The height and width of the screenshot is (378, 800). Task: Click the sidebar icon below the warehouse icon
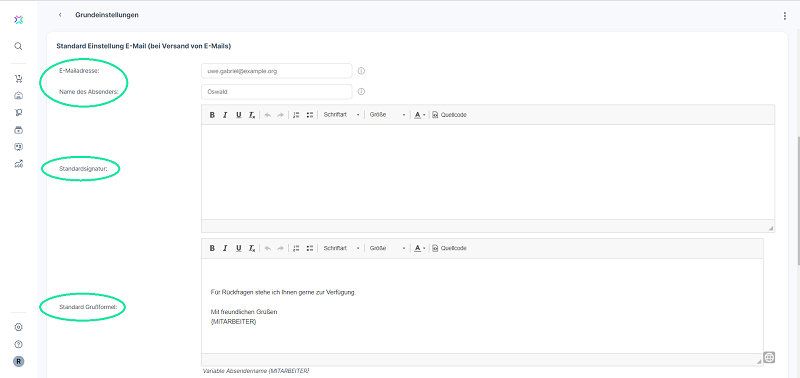18,113
